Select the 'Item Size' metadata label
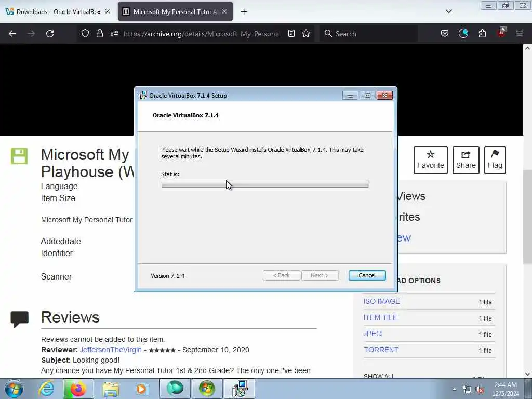532x399 pixels. 58,198
